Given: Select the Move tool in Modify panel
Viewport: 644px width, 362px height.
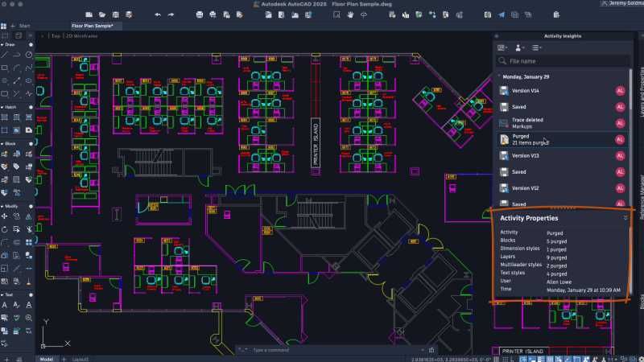Looking at the screenshot, I should [x=5, y=217].
